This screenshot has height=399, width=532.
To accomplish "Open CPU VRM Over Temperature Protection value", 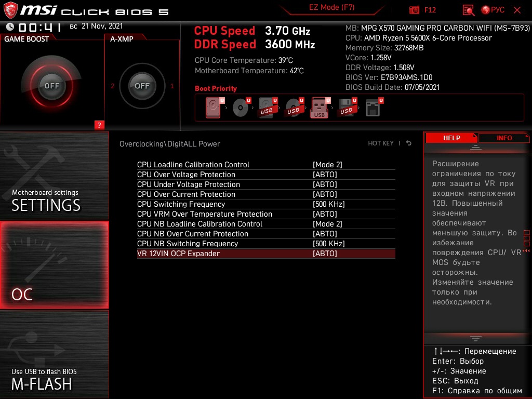I will tap(325, 214).
